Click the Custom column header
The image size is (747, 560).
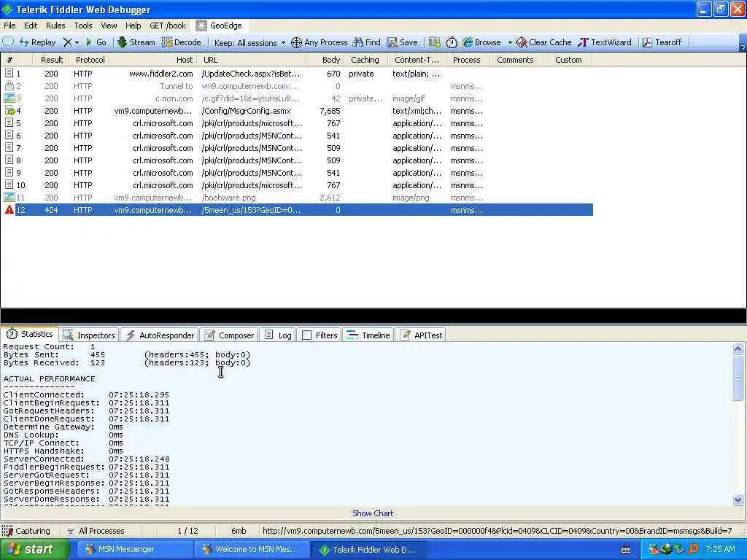tap(568, 60)
